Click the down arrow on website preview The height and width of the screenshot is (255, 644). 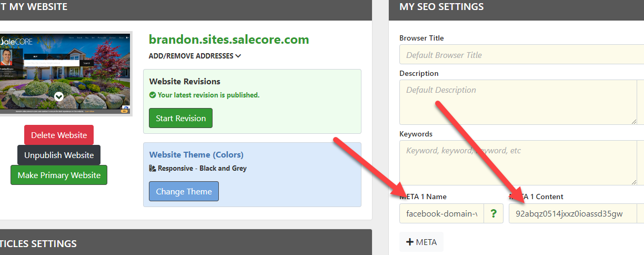tap(59, 96)
